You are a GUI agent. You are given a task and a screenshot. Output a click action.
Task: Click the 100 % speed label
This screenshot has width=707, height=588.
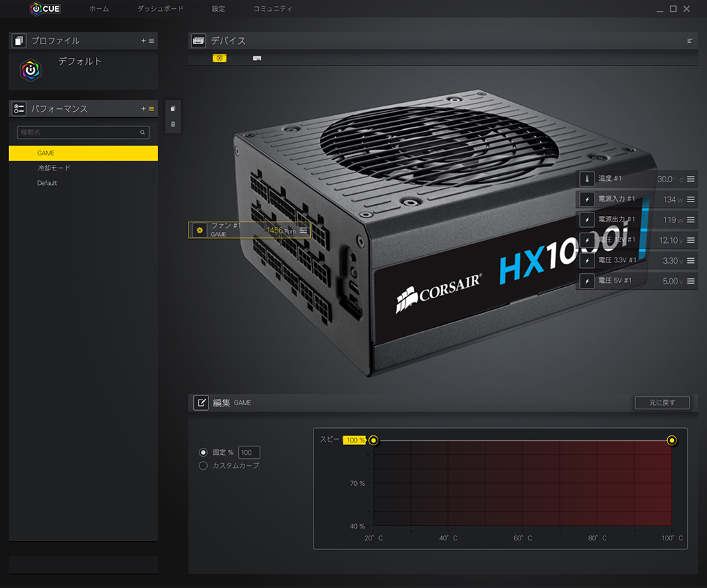pos(356,440)
